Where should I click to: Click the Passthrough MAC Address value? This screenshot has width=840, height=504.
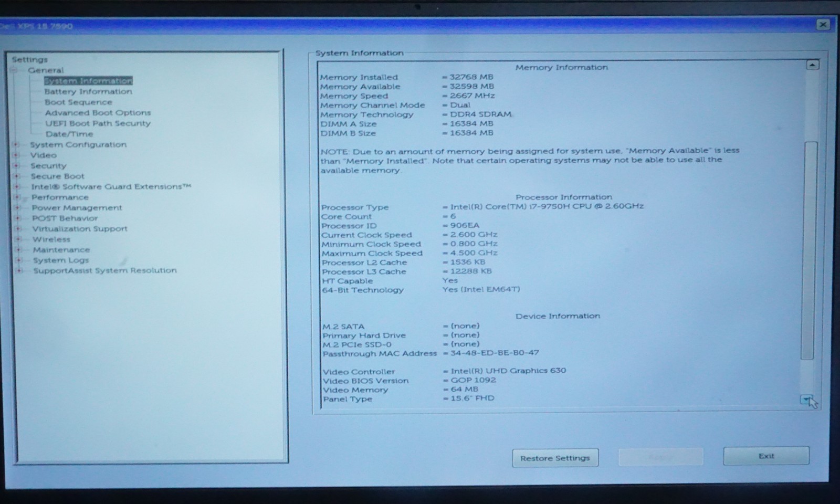tap(495, 353)
